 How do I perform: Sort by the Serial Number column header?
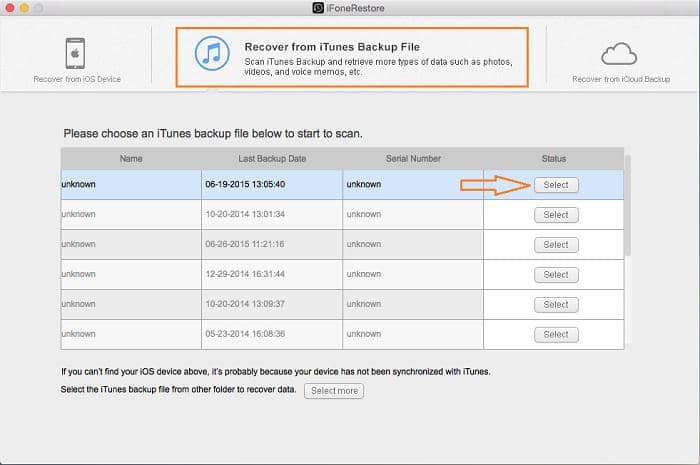(413, 158)
